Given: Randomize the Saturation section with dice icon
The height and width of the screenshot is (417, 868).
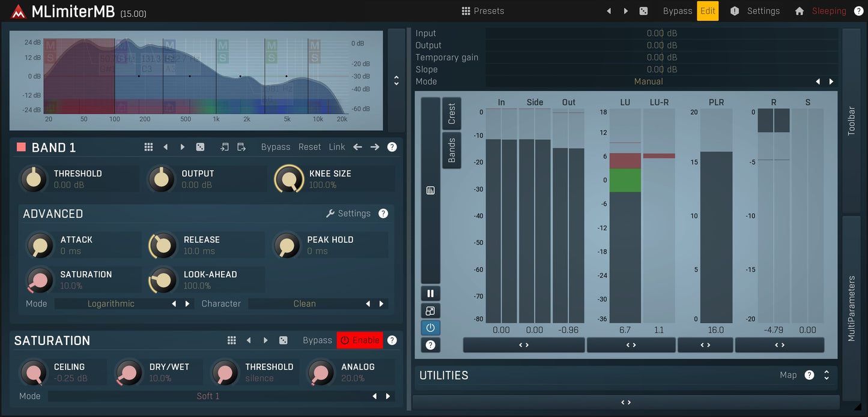Looking at the screenshot, I should point(283,340).
